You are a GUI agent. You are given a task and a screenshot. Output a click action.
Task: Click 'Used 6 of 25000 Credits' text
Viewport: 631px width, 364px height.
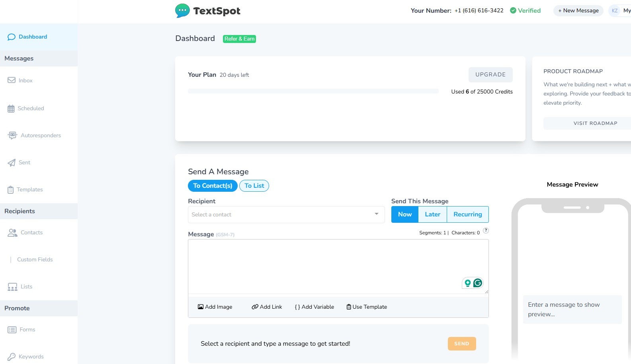pos(482,92)
